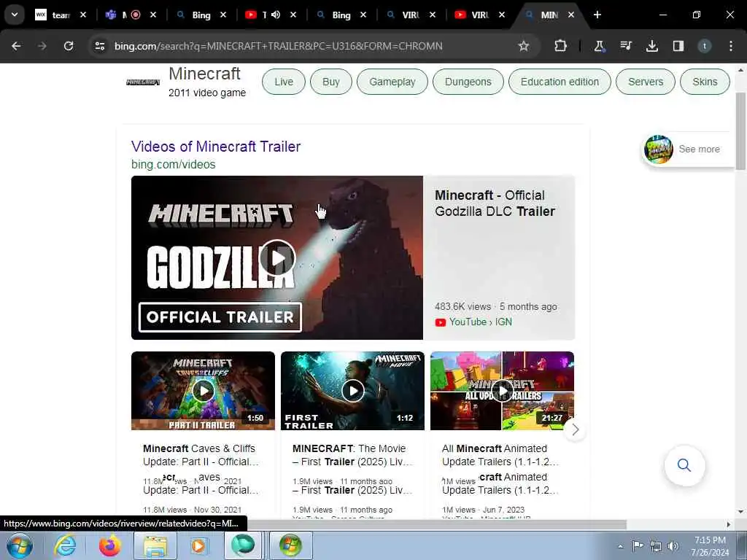Play the Godzilla DLC trailer video
747x560 pixels.
pos(277,257)
